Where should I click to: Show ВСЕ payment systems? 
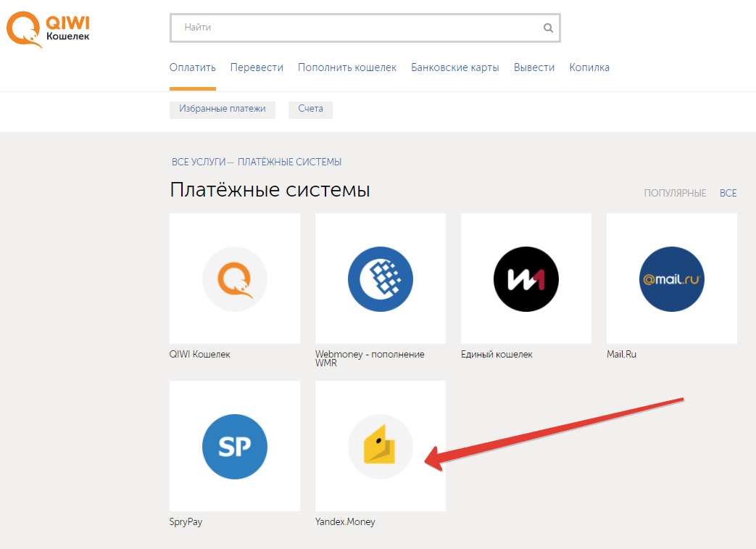pyautogui.click(x=728, y=193)
